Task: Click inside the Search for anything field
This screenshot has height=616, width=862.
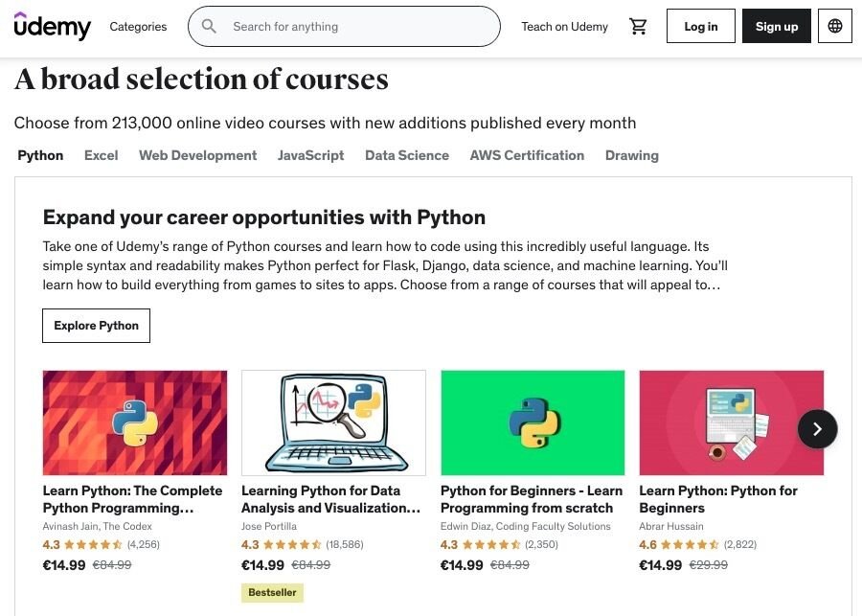Action: 345,26
